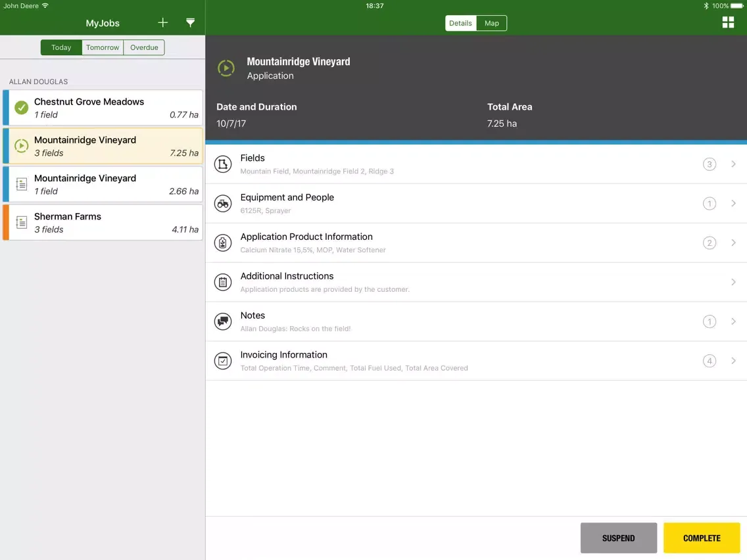Click the clipboard icon for Additional Instructions
The height and width of the screenshot is (560, 747).
(222, 283)
